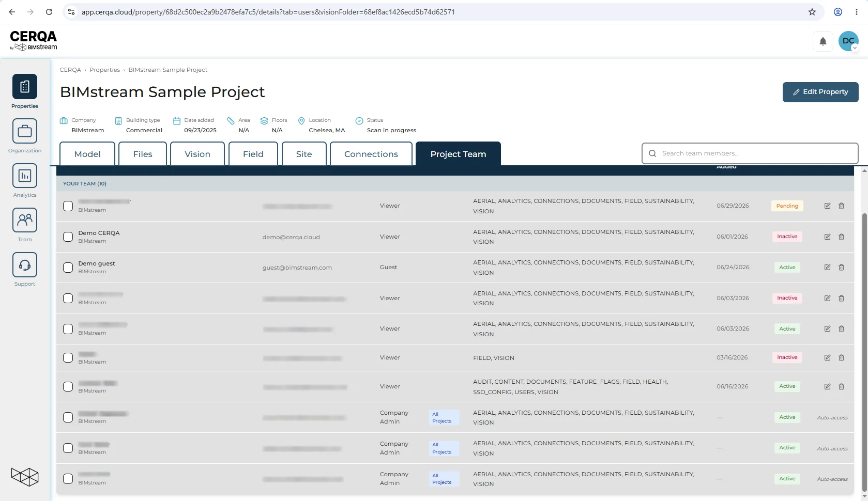Image resolution: width=868 pixels, height=501 pixels.
Task: Click the Edit Property button
Action: pos(820,92)
